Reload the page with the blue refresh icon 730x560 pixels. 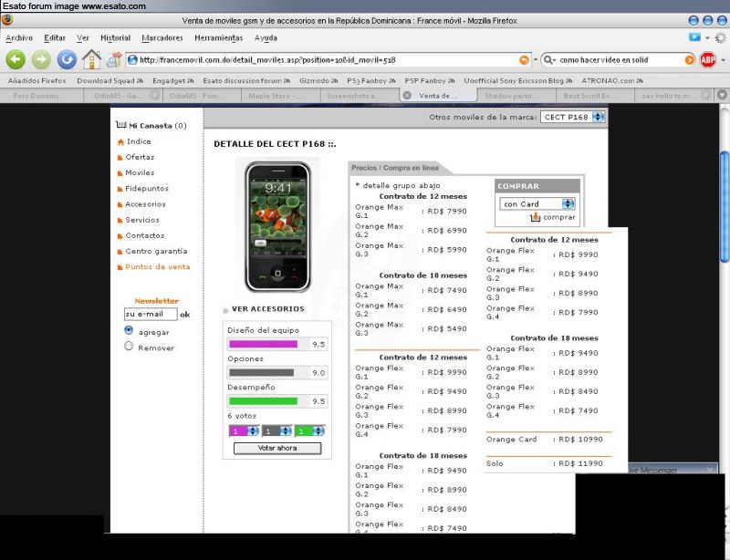(x=67, y=59)
